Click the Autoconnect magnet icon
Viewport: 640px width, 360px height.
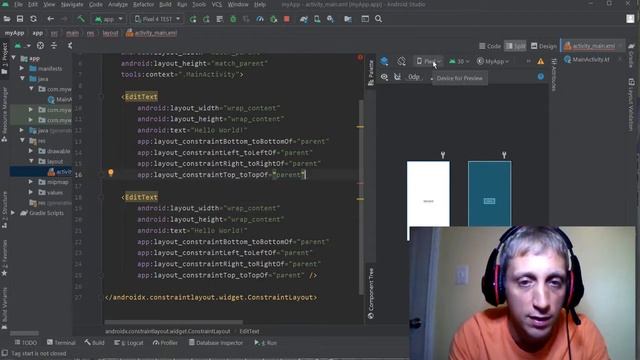[x=397, y=77]
